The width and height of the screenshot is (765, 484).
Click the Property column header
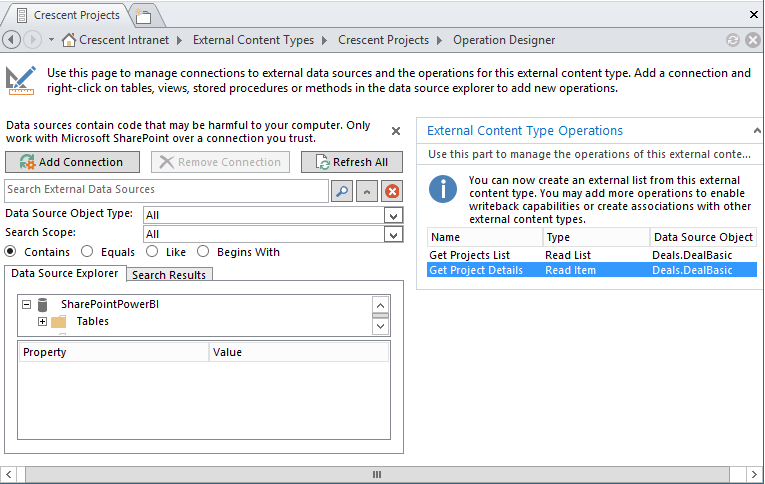pyautogui.click(x=114, y=352)
